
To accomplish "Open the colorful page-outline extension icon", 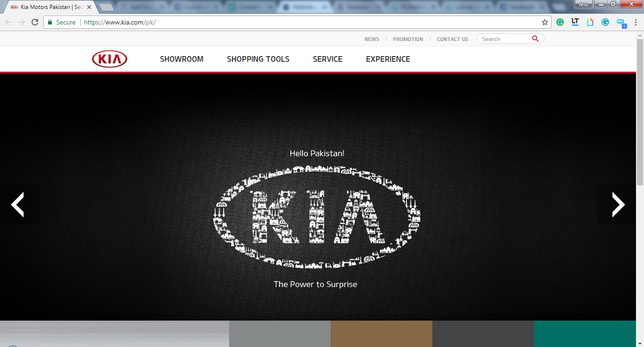I will pos(590,22).
